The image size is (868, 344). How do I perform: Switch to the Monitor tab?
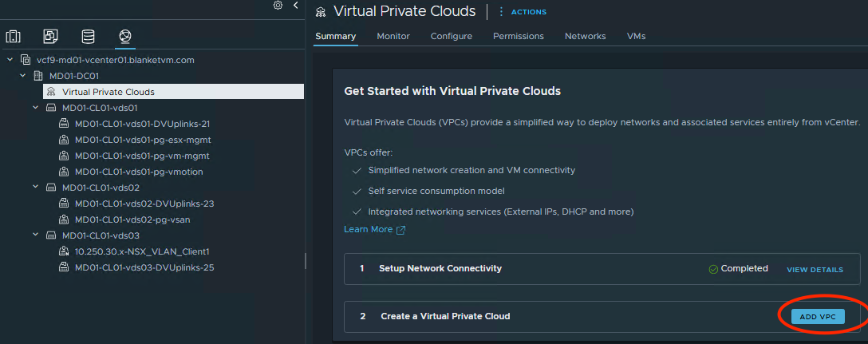pyautogui.click(x=393, y=36)
